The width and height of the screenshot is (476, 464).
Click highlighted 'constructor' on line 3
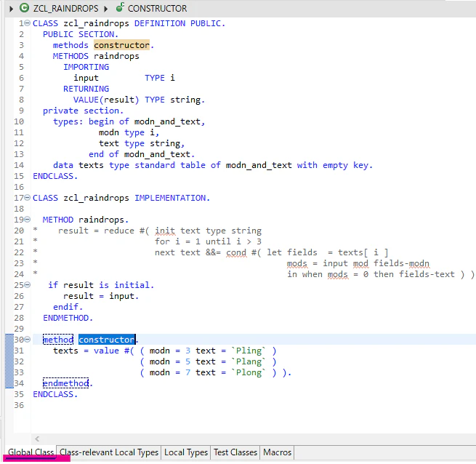click(121, 45)
